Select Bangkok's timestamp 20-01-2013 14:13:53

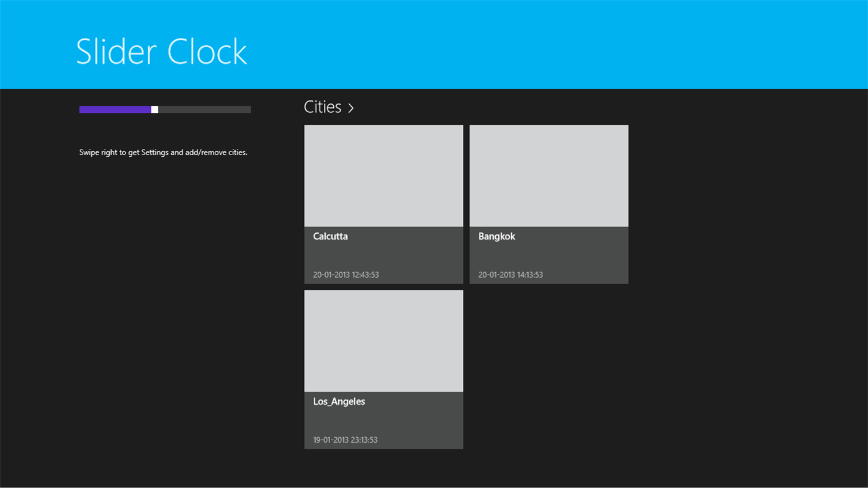(x=509, y=275)
